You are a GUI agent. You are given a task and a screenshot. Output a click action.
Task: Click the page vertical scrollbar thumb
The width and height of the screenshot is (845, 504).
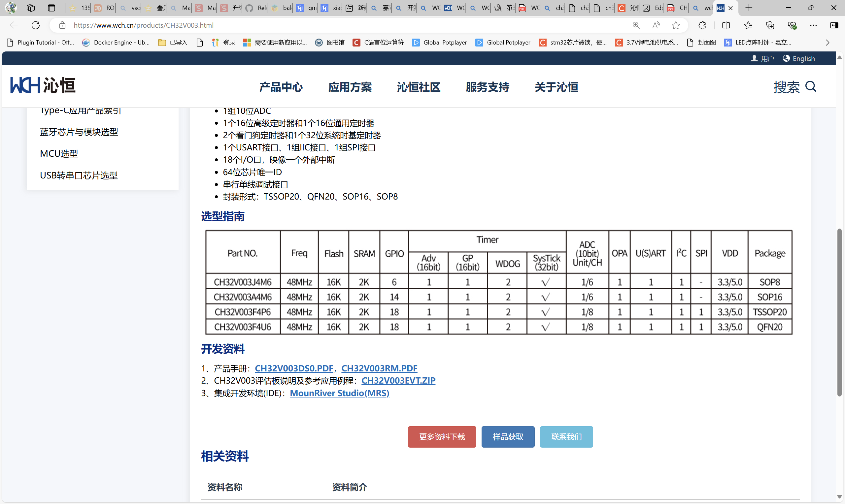(839, 312)
